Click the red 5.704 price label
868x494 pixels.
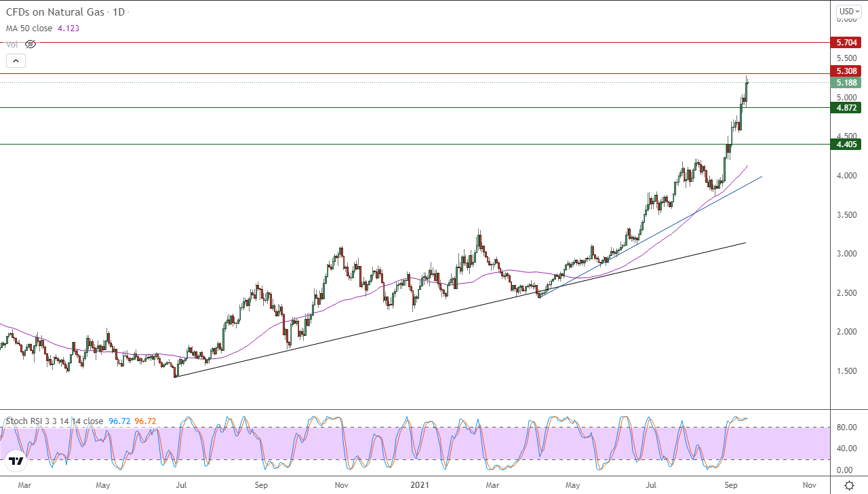coord(847,42)
